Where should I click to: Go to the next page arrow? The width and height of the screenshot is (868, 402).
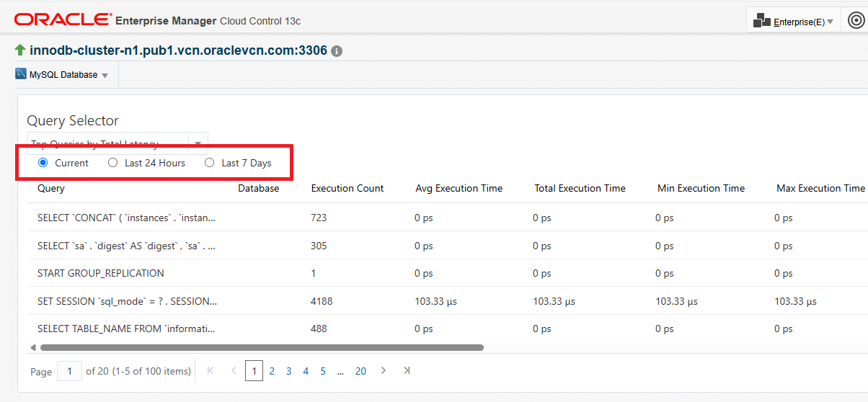(384, 370)
